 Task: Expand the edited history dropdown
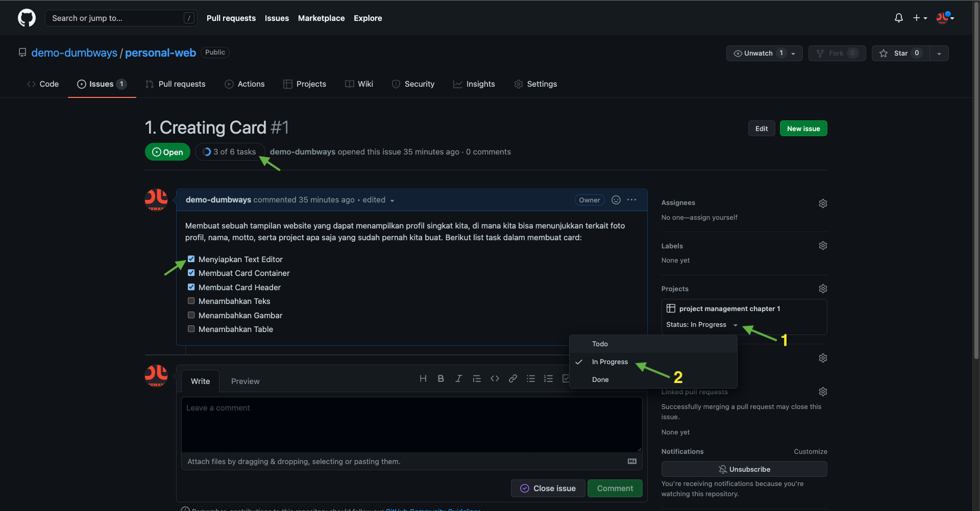tap(392, 200)
